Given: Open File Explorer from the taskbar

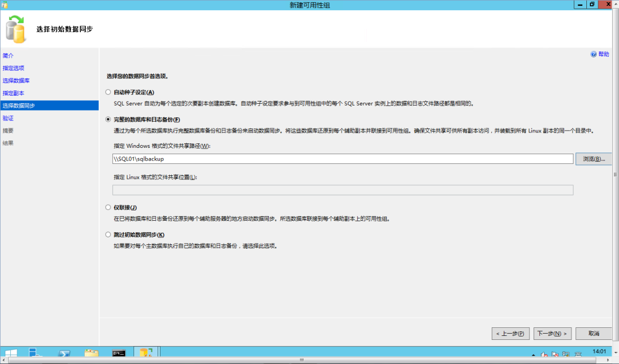Looking at the screenshot, I should coord(91,353).
